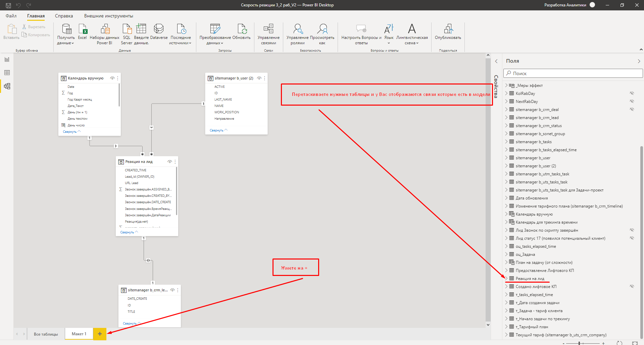Viewport: 644px width, 345px height.
Task: Click the Dataverse icon
Action: (x=159, y=32)
